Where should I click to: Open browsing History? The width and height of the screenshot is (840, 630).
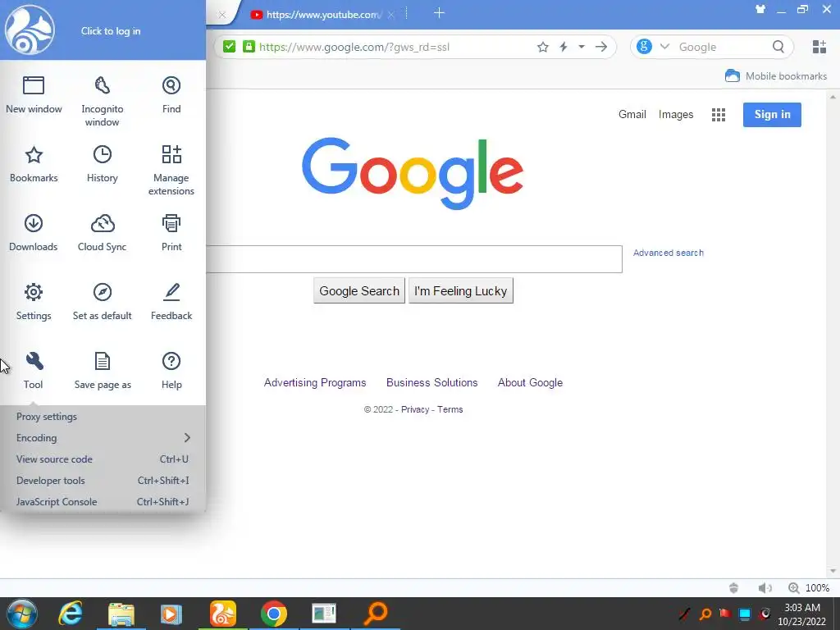pos(103,164)
